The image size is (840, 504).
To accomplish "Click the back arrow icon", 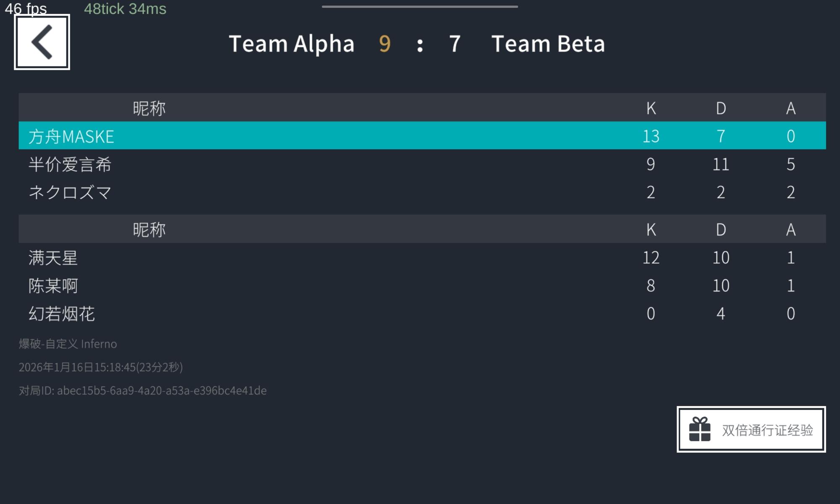I will (42, 42).
